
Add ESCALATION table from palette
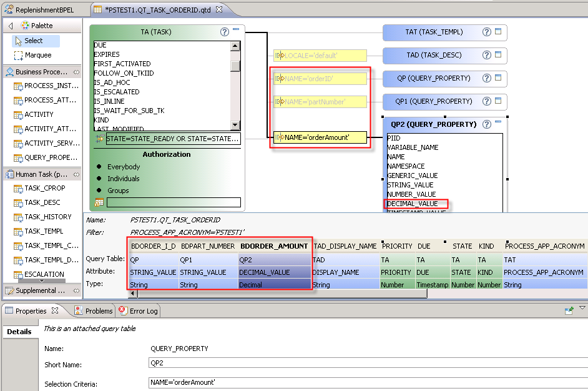(x=39, y=274)
